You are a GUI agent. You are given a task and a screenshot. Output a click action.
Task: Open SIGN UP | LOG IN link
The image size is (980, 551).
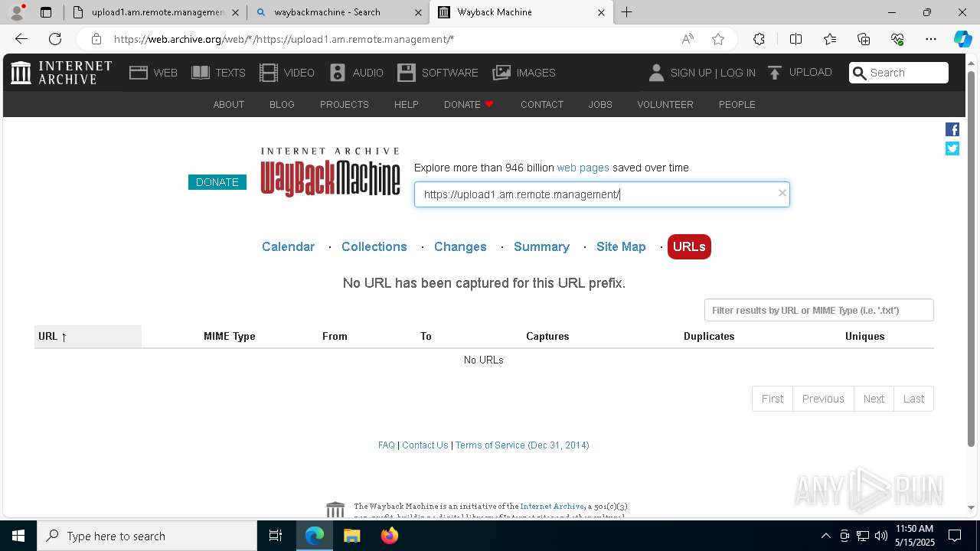coord(713,73)
